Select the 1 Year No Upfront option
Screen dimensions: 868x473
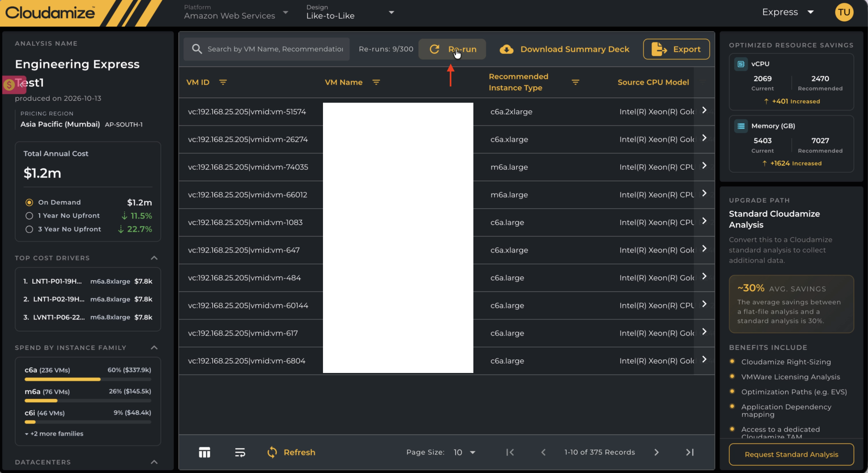(29, 215)
